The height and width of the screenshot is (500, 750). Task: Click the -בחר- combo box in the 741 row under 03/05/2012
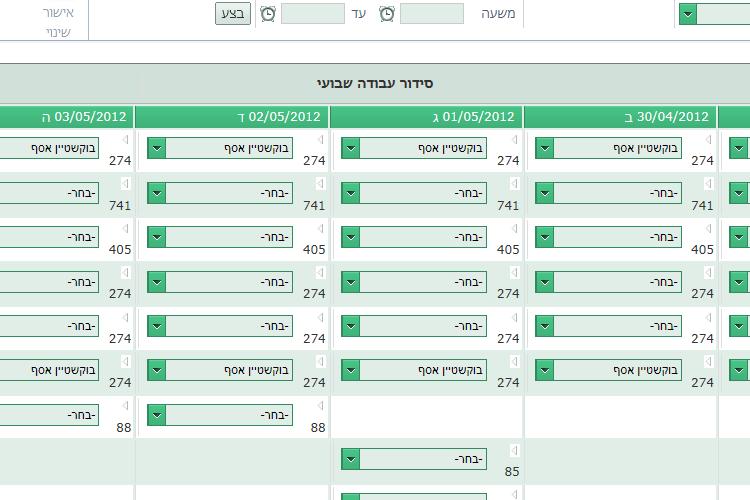tap(49, 193)
